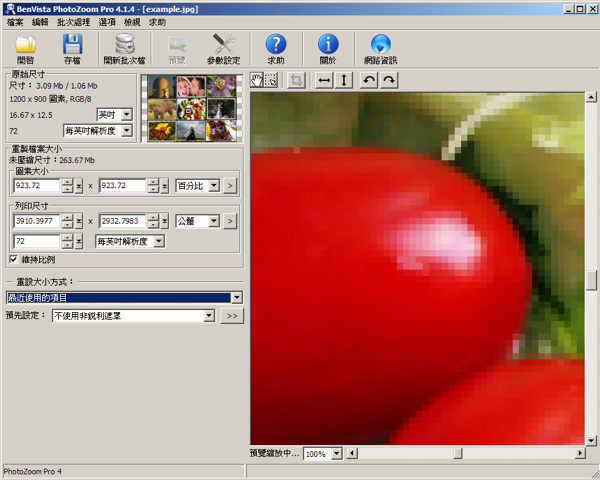Open the 100% preview zoom dropdown
600x480 pixels.
(x=336, y=454)
